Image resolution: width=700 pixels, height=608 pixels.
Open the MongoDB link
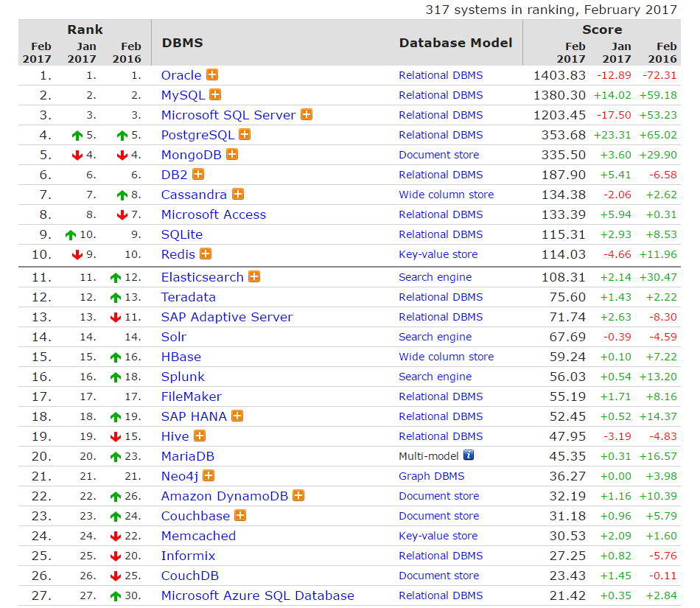pos(192,155)
